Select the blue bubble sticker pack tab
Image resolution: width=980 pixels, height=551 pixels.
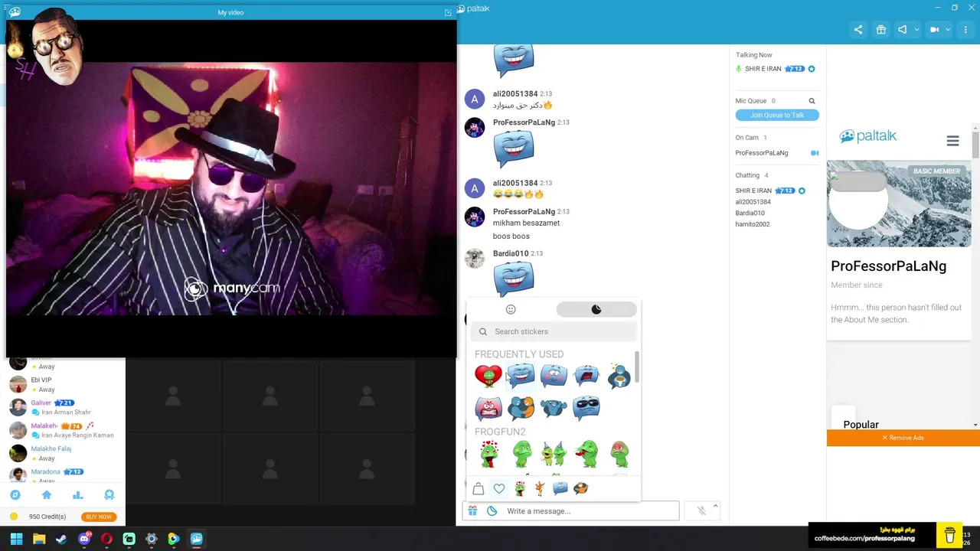click(x=560, y=488)
